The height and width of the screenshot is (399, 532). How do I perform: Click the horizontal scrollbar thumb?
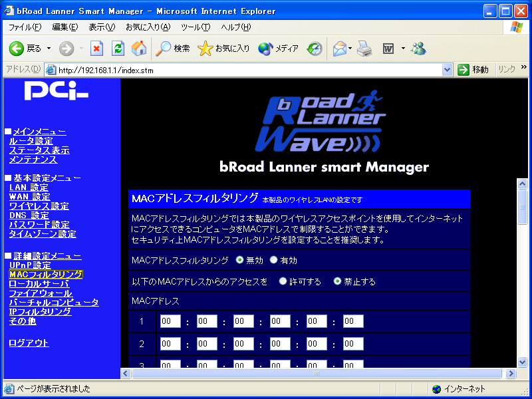(x=317, y=374)
